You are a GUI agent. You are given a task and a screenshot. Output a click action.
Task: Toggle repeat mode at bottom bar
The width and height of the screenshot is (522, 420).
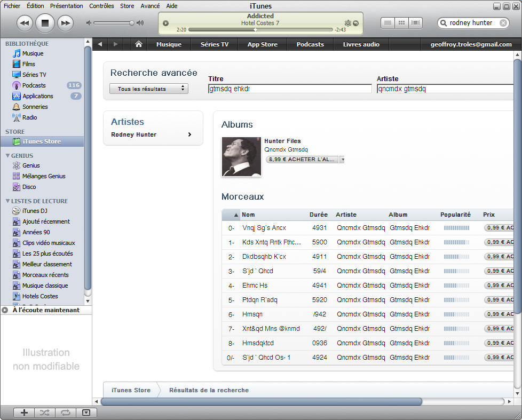point(65,413)
